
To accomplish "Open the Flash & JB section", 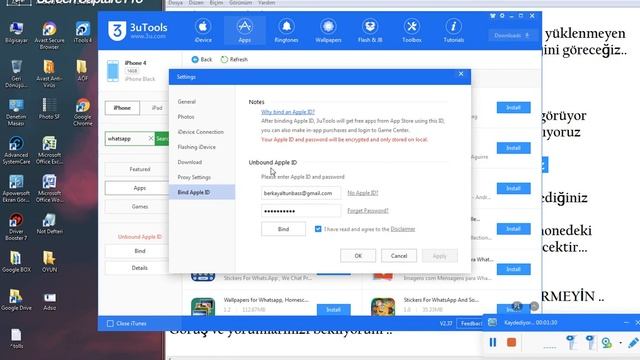I will (x=370, y=31).
